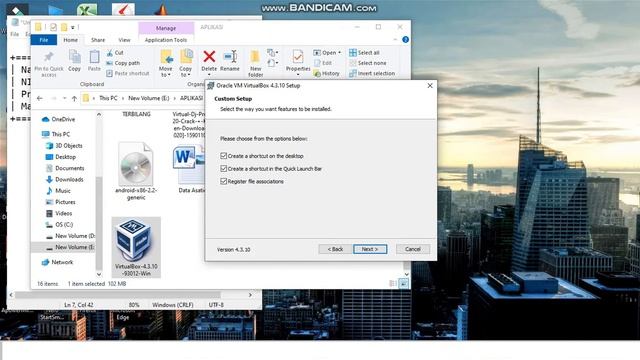The height and width of the screenshot is (360, 640).
Task: Click 'This PC' in the address bar
Action: 108,98
